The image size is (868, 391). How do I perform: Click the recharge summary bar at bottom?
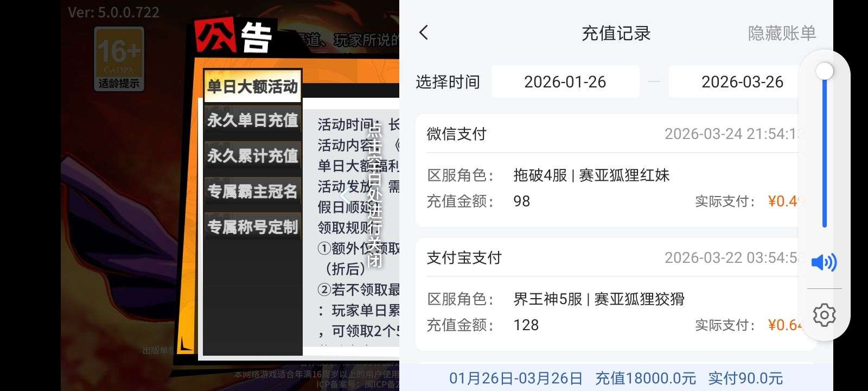pyautogui.click(x=616, y=378)
